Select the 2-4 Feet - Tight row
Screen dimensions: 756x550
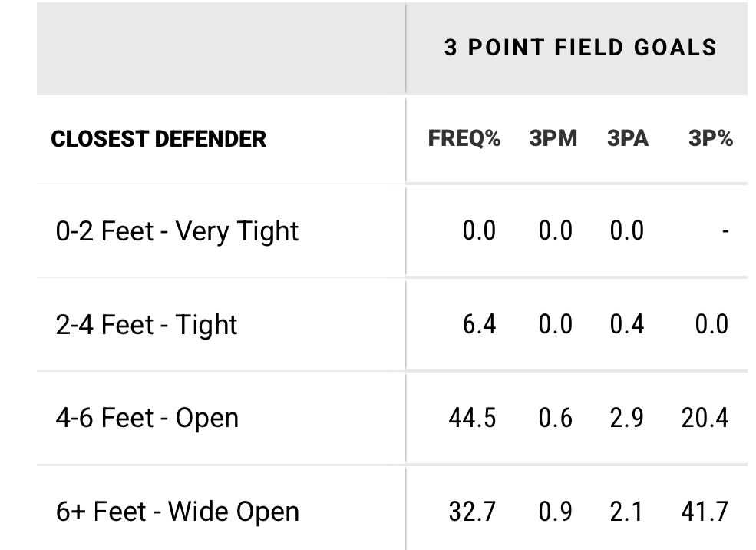pyautogui.click(x=147, y=325)
